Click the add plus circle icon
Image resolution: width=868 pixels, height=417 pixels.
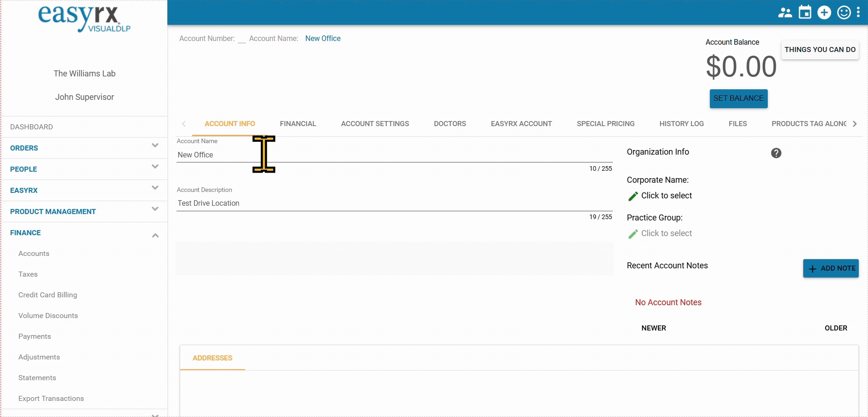(824, 12)
